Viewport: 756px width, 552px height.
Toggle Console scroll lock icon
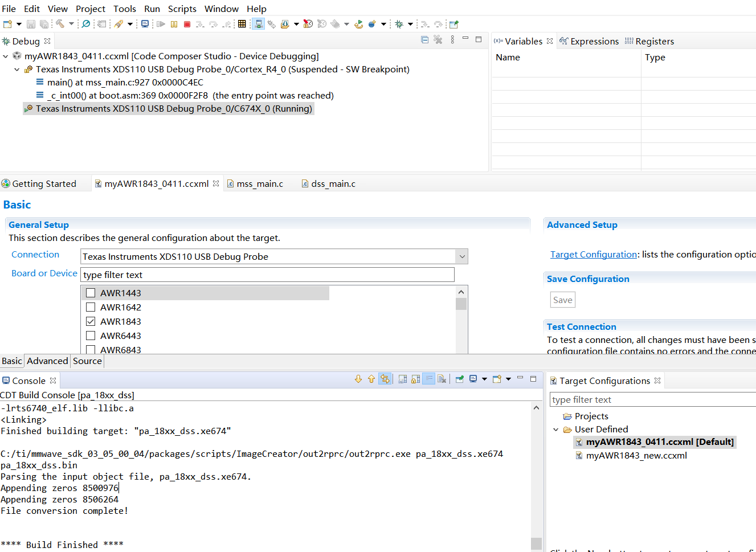415,379
